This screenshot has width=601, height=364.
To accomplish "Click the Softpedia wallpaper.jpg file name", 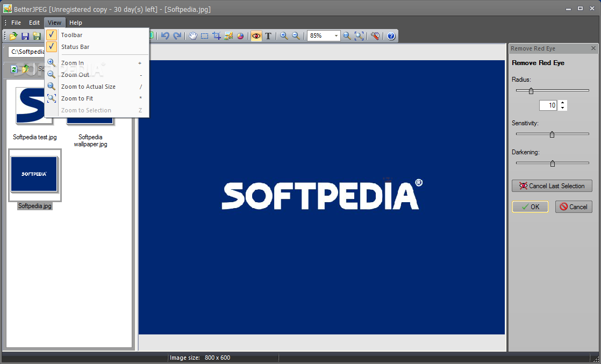I will pos(90,141).
